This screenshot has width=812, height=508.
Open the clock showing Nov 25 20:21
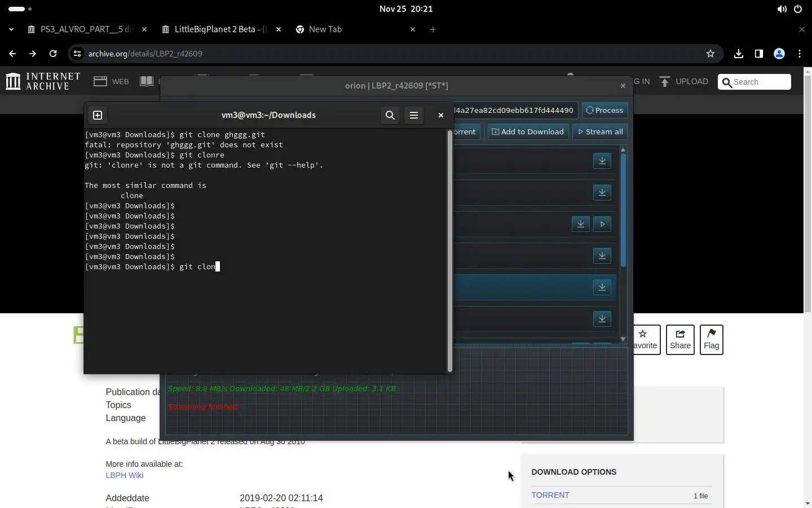[x=406, y=9]
